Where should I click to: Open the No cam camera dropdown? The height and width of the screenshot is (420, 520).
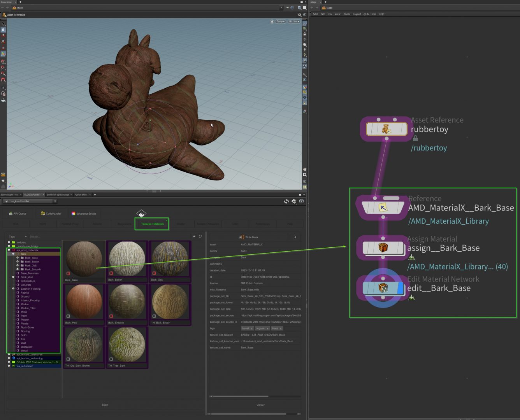point(294,21)
